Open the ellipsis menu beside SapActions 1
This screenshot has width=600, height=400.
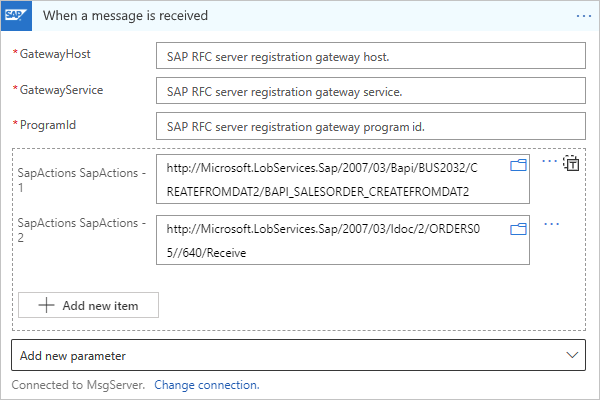click(x=548, y=161)
